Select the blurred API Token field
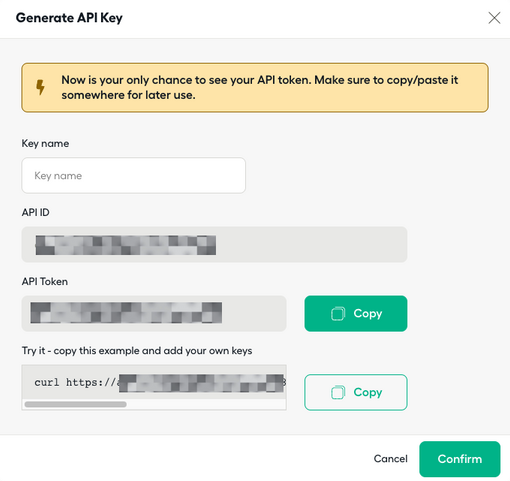 click(154, 314)
